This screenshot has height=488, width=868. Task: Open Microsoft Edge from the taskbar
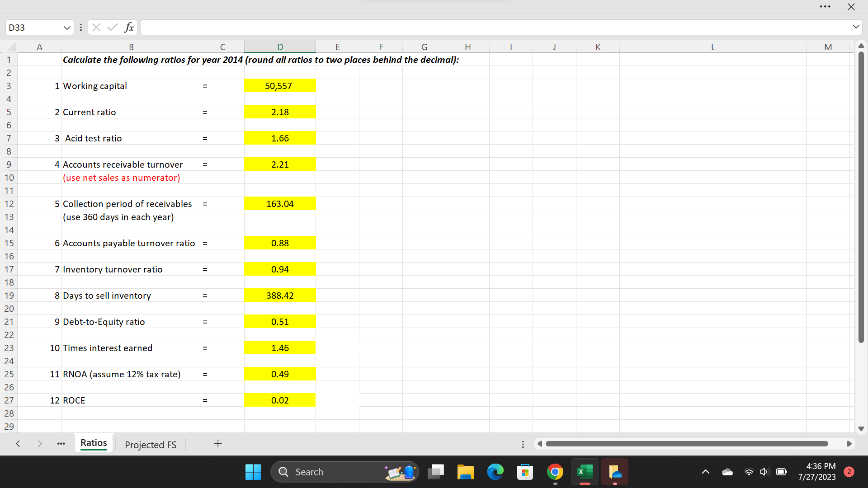pos(495,472)
